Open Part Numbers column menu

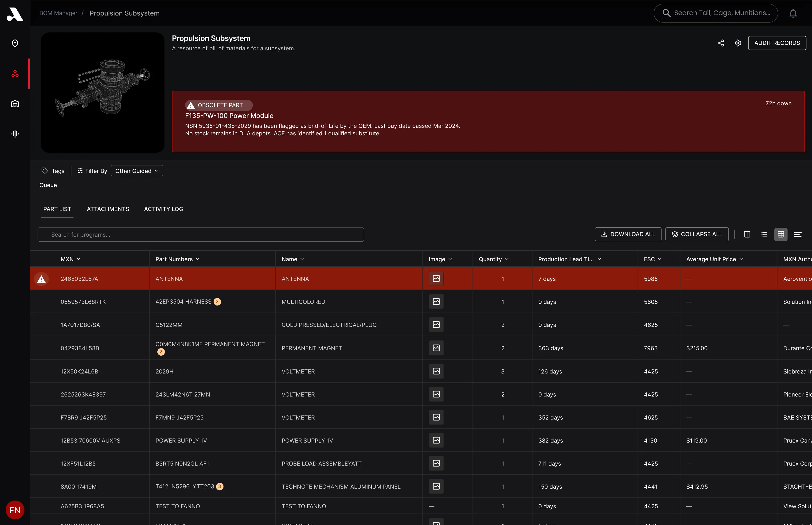pos(198,259)
